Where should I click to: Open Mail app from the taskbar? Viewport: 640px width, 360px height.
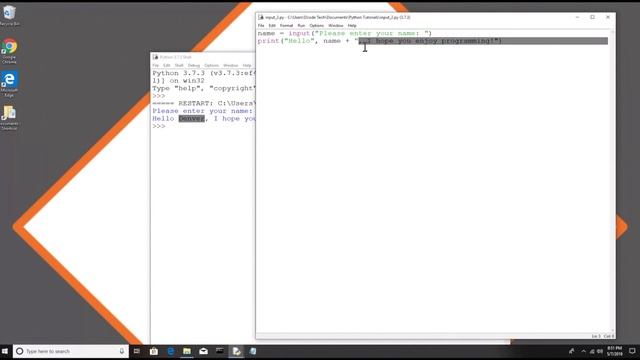click(x=203, y=351)
